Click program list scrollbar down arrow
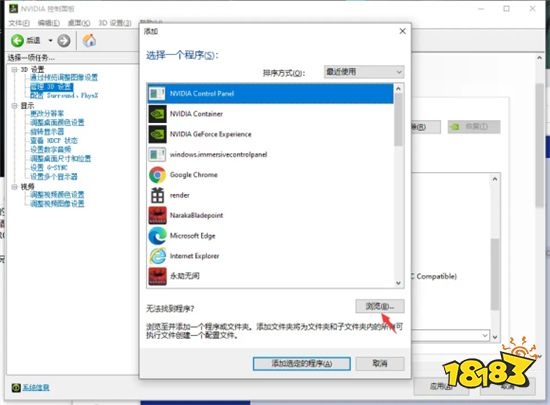Viewport: 550px width, 405px height. (398, 283)
